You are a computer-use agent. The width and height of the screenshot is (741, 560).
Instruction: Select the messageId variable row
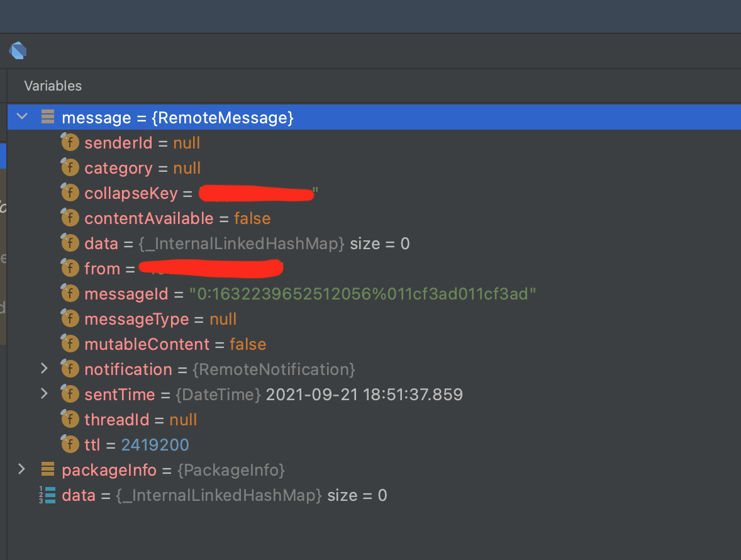tap(252, 293)
